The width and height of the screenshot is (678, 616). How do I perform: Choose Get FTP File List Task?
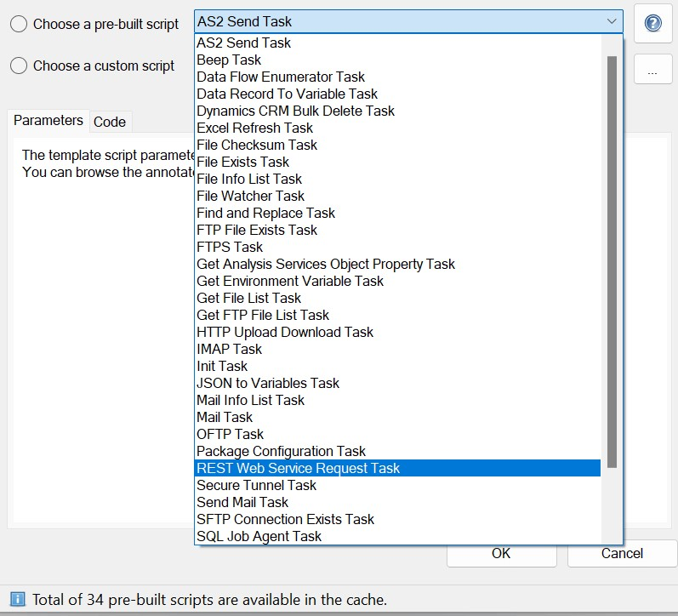pyautogui.click(x=397, y=315)
